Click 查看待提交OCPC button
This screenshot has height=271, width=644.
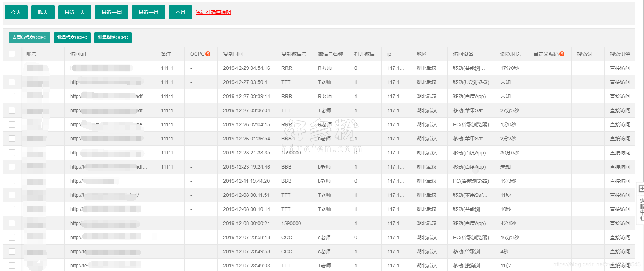[29, 38]
